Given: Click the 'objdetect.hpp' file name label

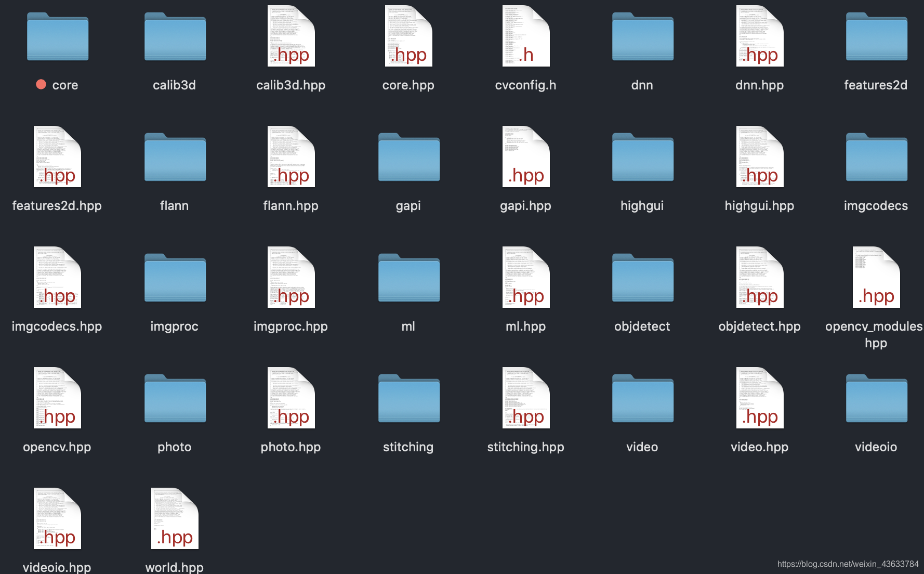Looking at the screenshot, I should click(x=759, y=327).
